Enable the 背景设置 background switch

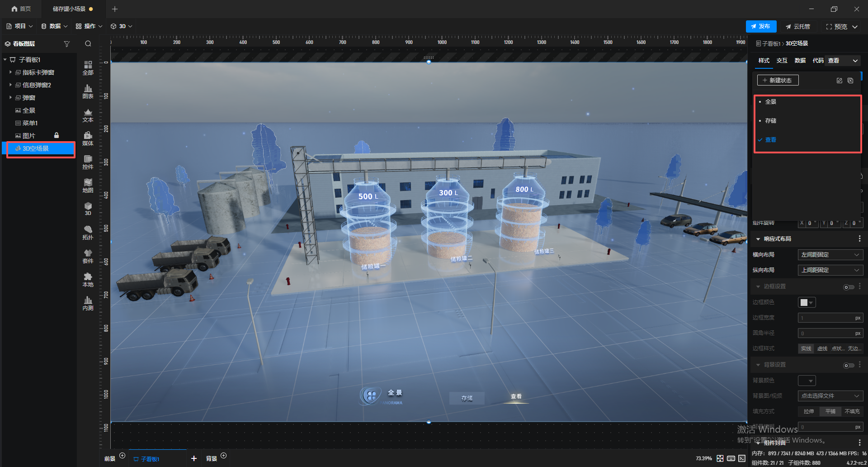tap(849, 365)
